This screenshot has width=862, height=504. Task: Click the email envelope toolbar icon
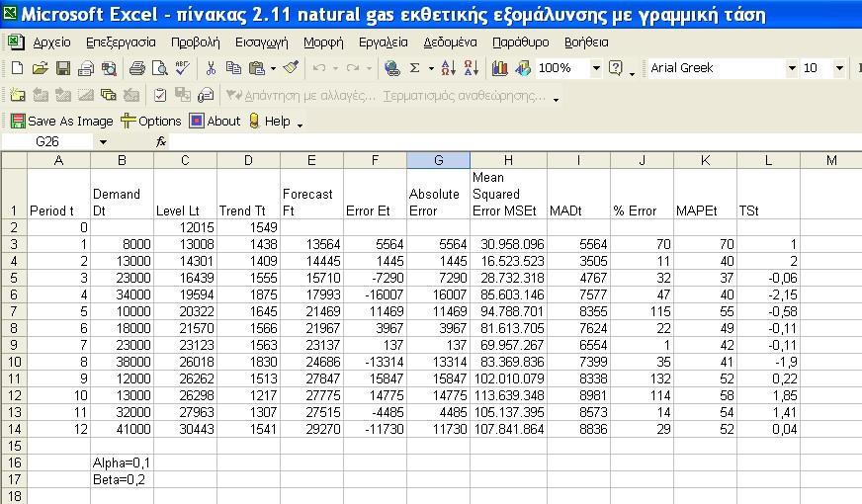pyautogui.click(x=86, y=68)
